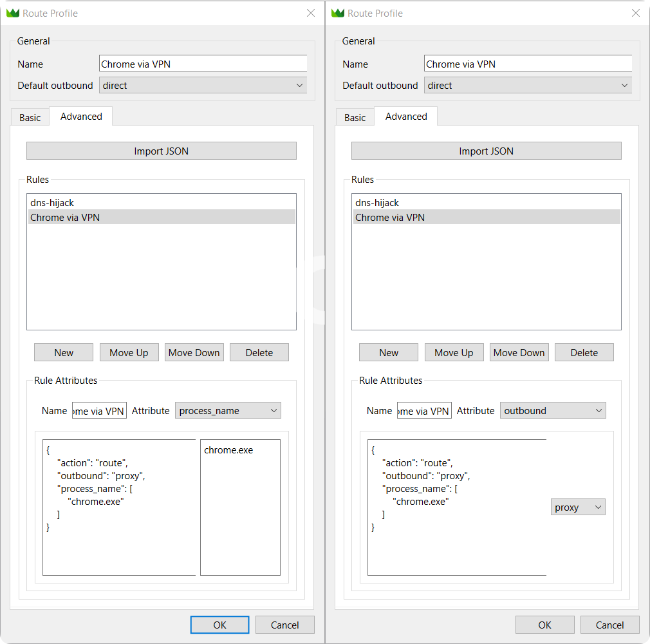This screenshot has height=644, width=650.
Task: Open Default outbound dropdown in left dialog
Action: 203,86
